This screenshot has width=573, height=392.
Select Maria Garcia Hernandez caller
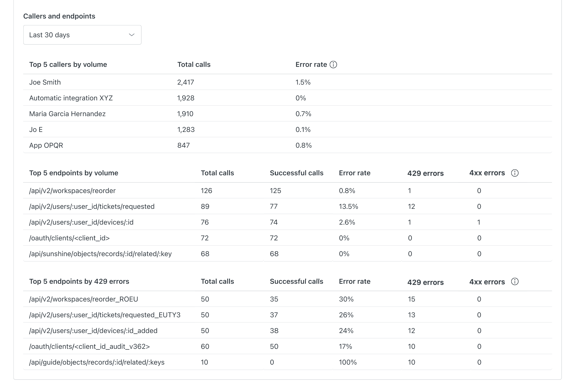pyautogui.click(x=67, y=114)
